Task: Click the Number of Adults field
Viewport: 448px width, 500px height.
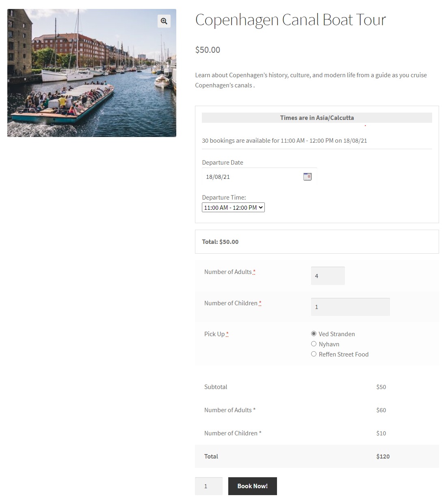Action: [327, 276]
